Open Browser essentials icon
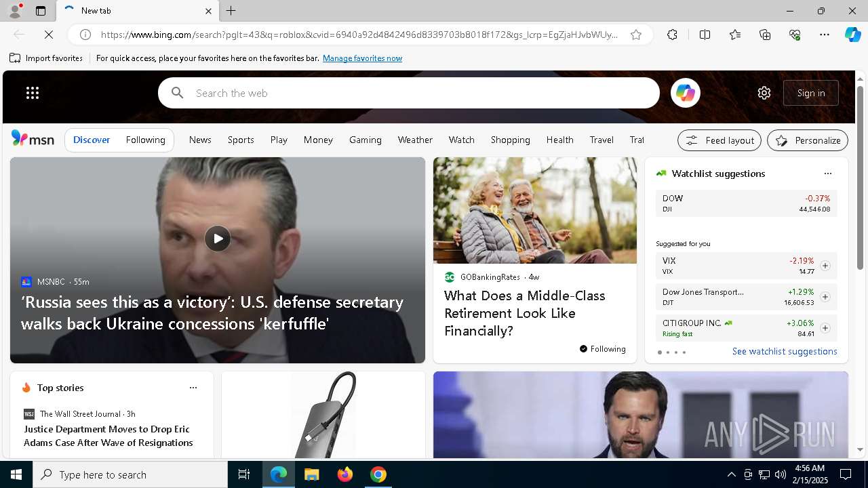The image size is (868, 488). point(795,35)
